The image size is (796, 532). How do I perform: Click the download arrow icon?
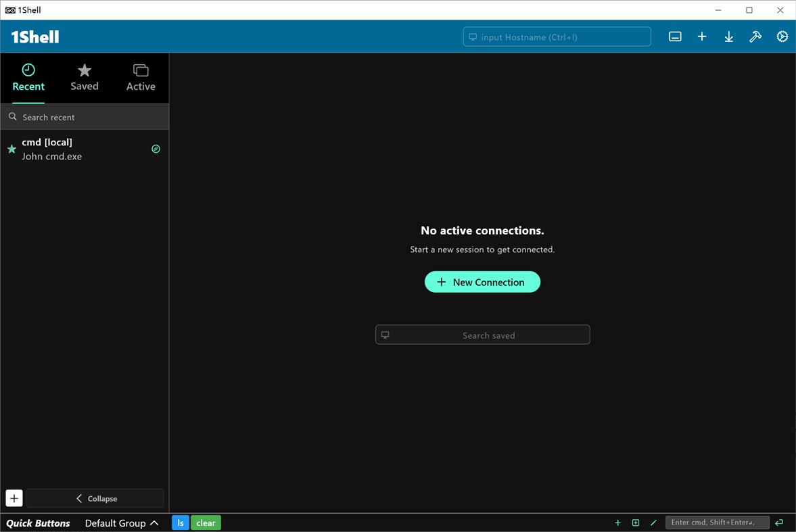(x=728, y=37)
